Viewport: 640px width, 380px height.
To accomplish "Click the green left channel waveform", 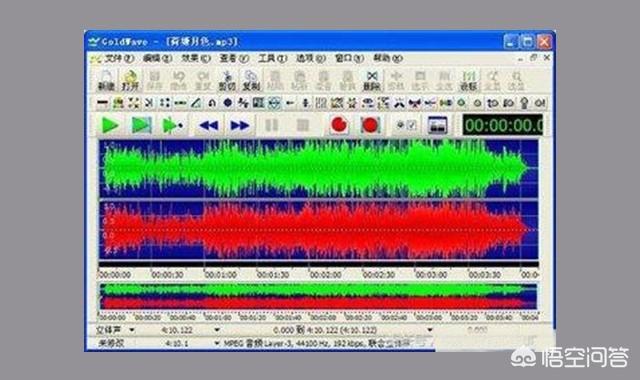I will click(x=319, y=169).
